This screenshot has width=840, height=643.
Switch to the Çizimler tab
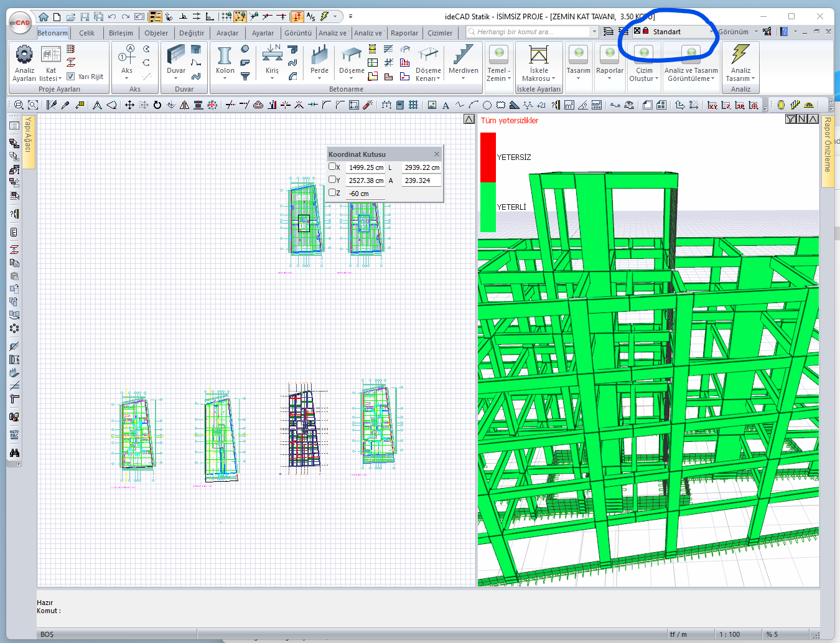pos(440,33)
